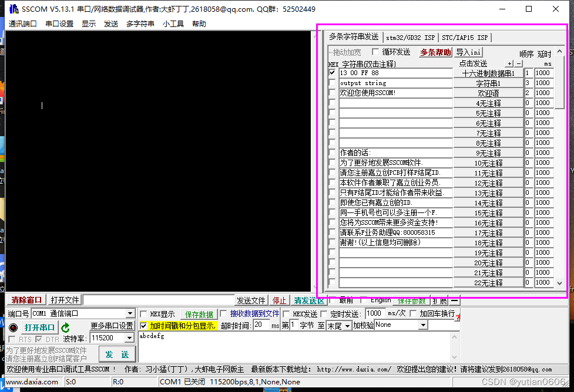Click the red record serial port indicator icon
Screen dimensions: 574x392
pos(13,327)
